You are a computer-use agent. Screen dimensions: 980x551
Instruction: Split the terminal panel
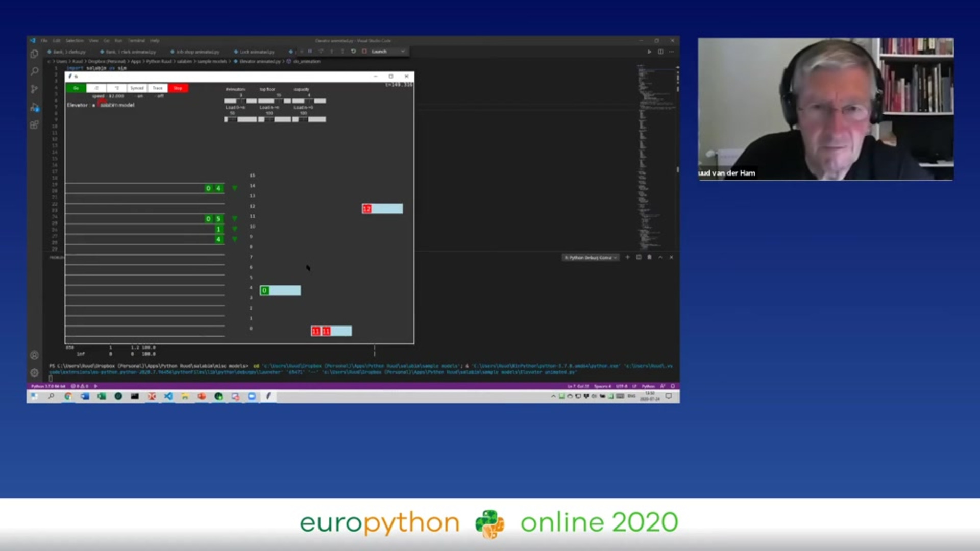(x=639, y=257)
